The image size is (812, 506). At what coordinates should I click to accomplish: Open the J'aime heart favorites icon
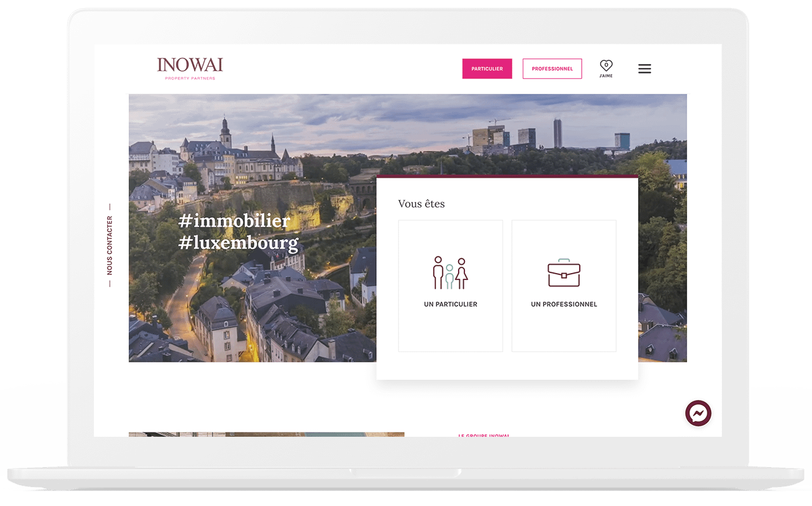point(606,69)
